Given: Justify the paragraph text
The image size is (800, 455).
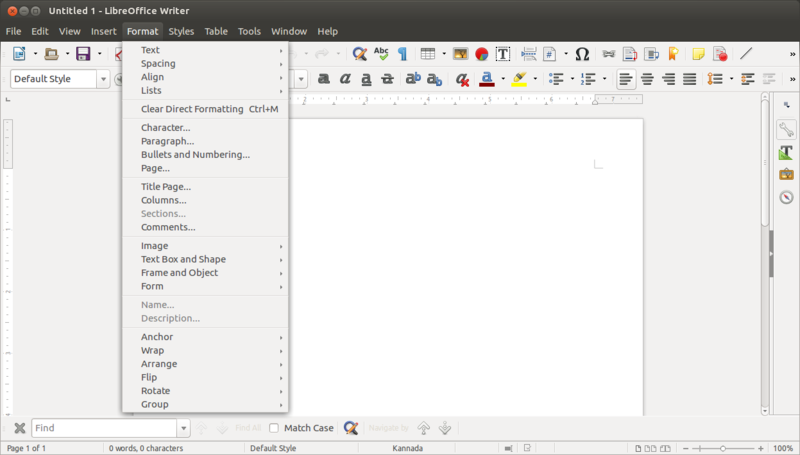Looking at the screenshot, I should (689, 79).
